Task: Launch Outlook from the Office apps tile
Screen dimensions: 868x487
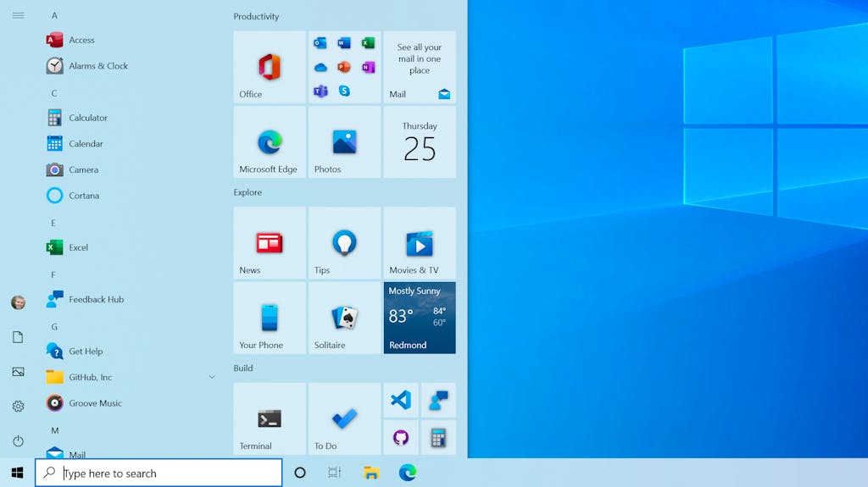Action: [320, 43]
